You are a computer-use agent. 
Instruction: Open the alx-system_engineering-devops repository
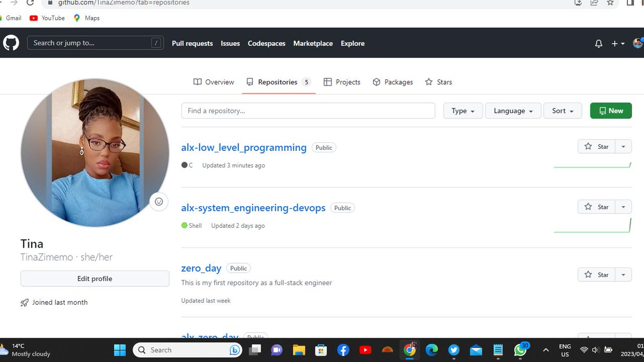253,208
